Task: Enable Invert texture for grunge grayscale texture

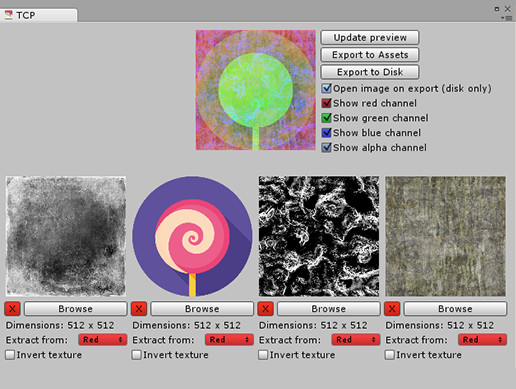Action: tap(10, 355)
